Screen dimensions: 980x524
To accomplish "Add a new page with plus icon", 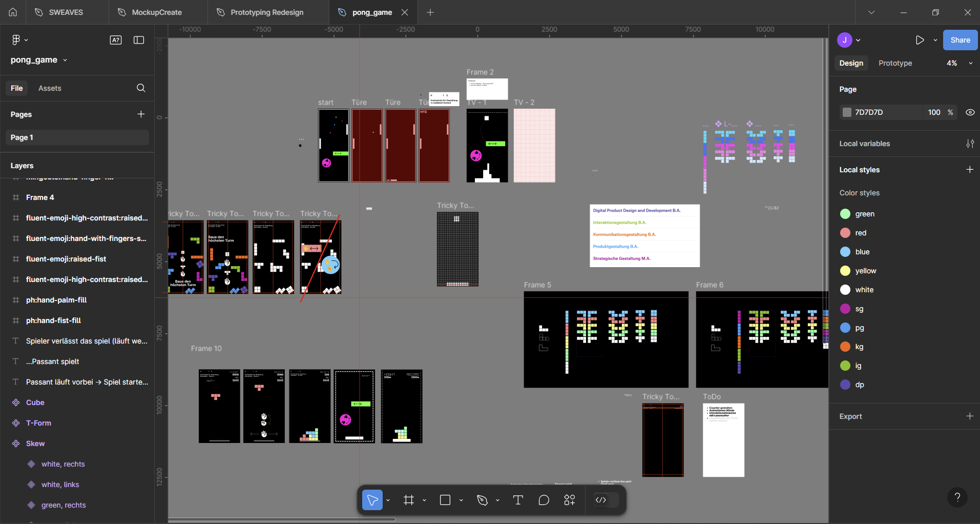I will point(141,114).
